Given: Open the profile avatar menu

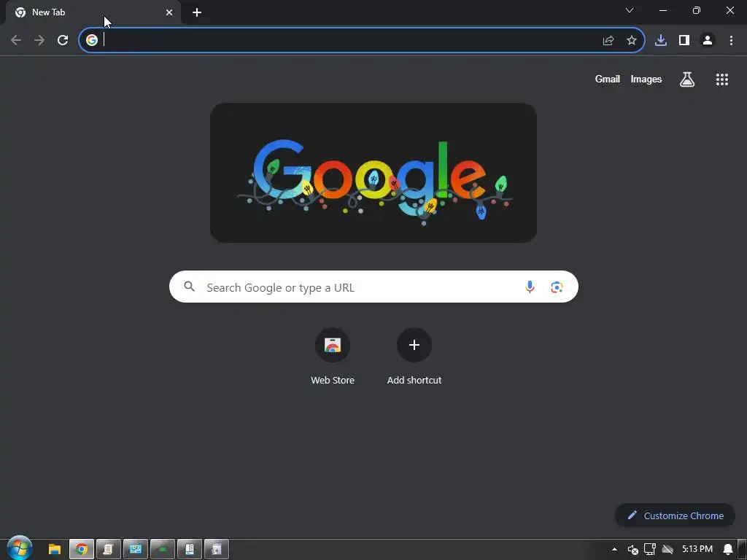Looking at the screenshot, I should tap(708, 41).
